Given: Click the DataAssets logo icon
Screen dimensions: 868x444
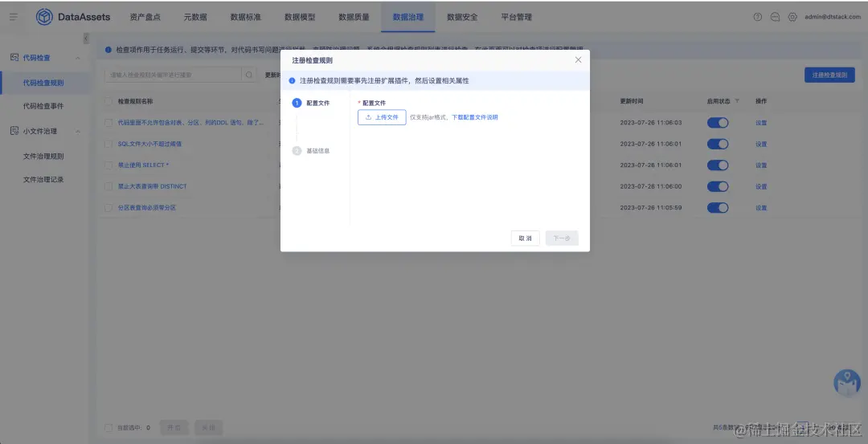Looking at the screenshot, I should 44,17.
